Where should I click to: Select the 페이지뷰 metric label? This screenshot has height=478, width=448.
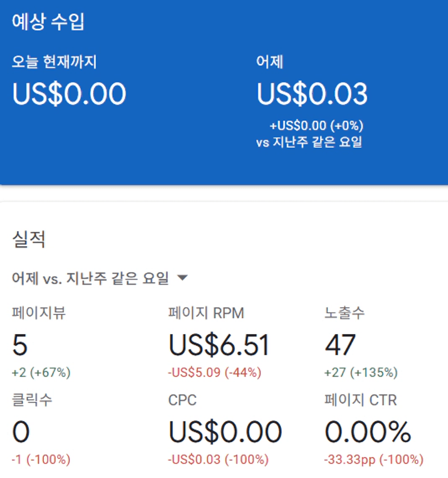click(x=38, y=313)
